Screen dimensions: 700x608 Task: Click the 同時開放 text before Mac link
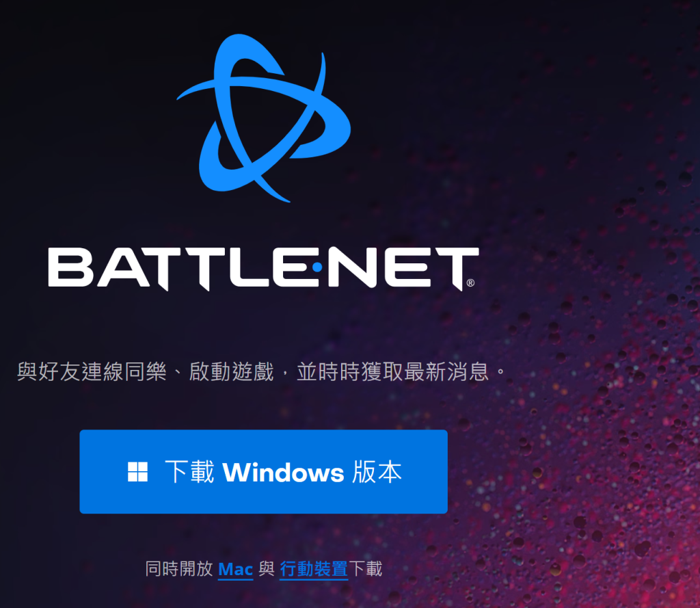tap(179, 569)
